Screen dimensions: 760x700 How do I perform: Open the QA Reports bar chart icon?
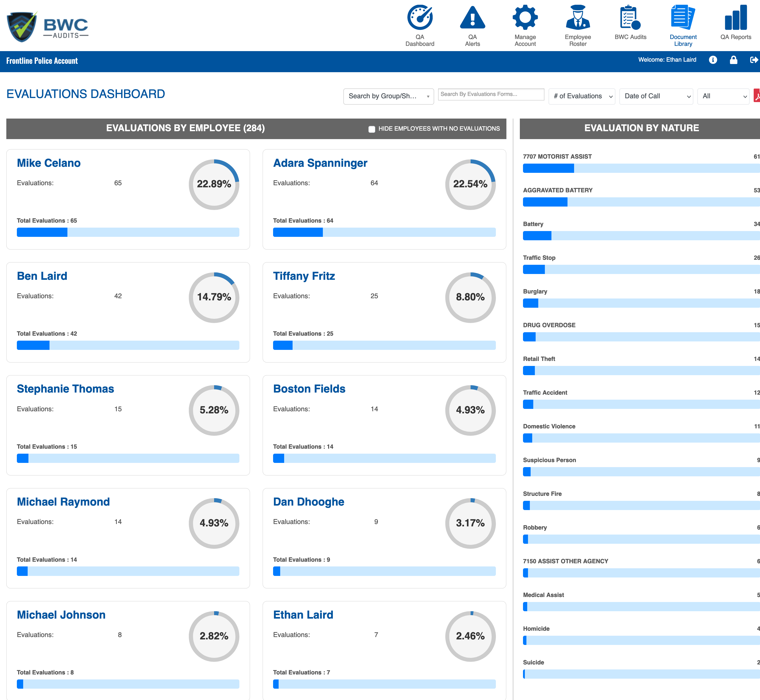click(x=736, y=17)
